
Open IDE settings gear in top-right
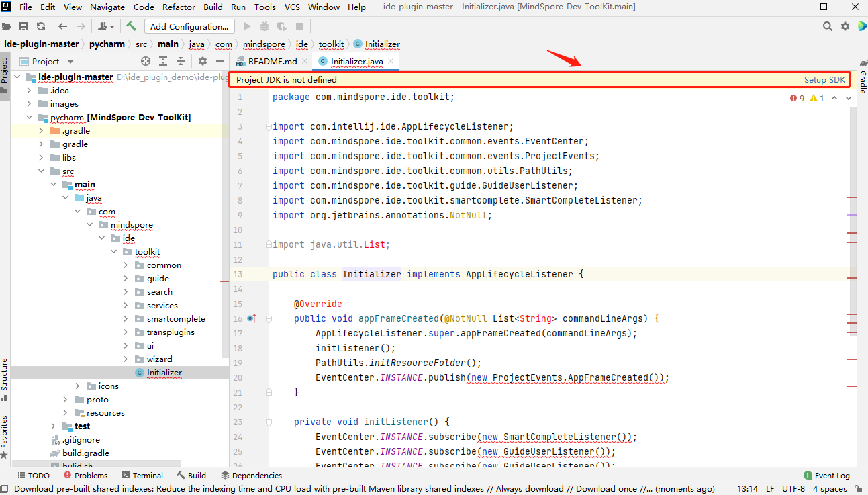[x=845, y=26]
